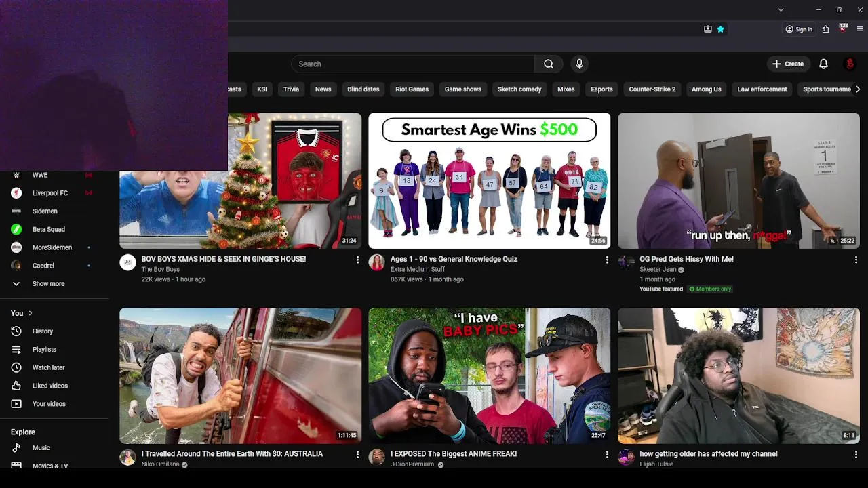Image resolution: width=868 pixels, height=488 pixels.
Task: Select the News category chip
Action: tap(323, 89)
